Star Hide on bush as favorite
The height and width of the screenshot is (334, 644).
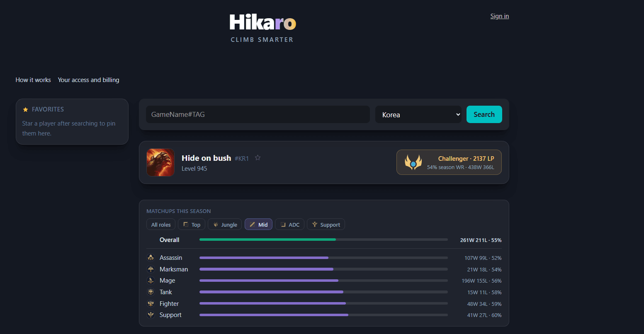click(x=258, y=158)
